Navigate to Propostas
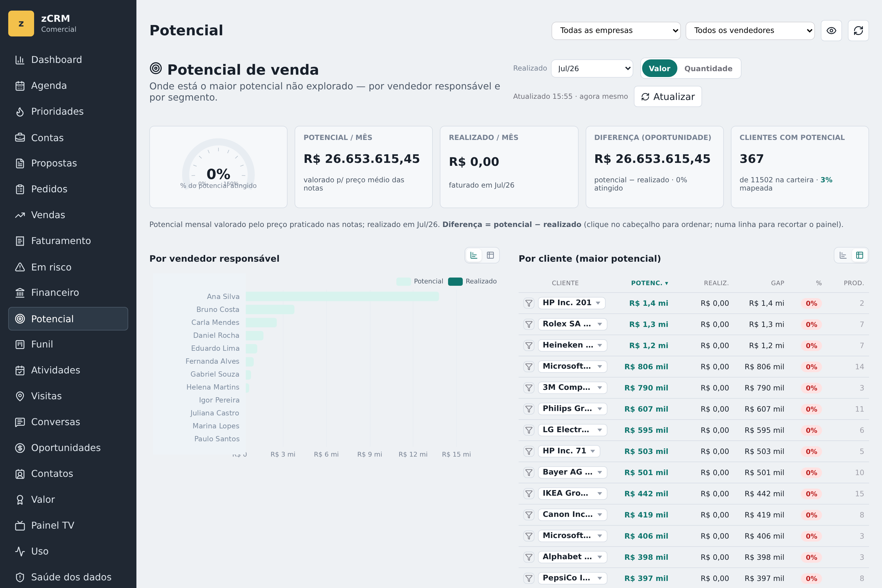This screenshot has width=882, height=588. coord(68,163)
